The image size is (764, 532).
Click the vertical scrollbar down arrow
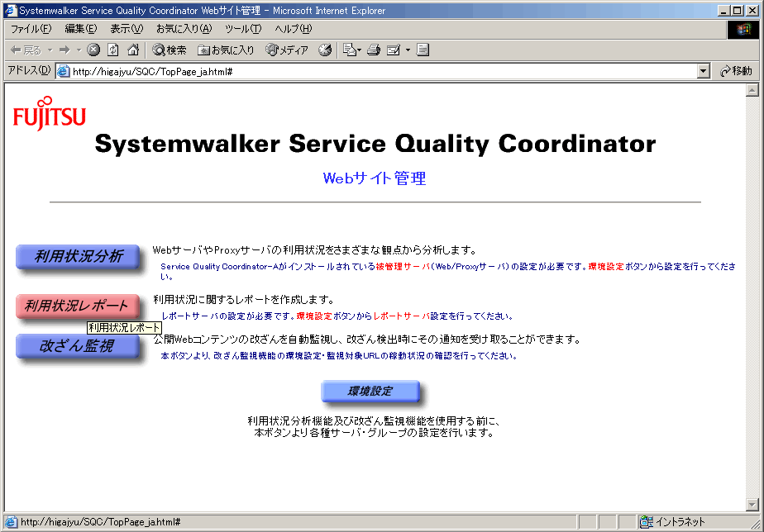[x=752, y=504]
